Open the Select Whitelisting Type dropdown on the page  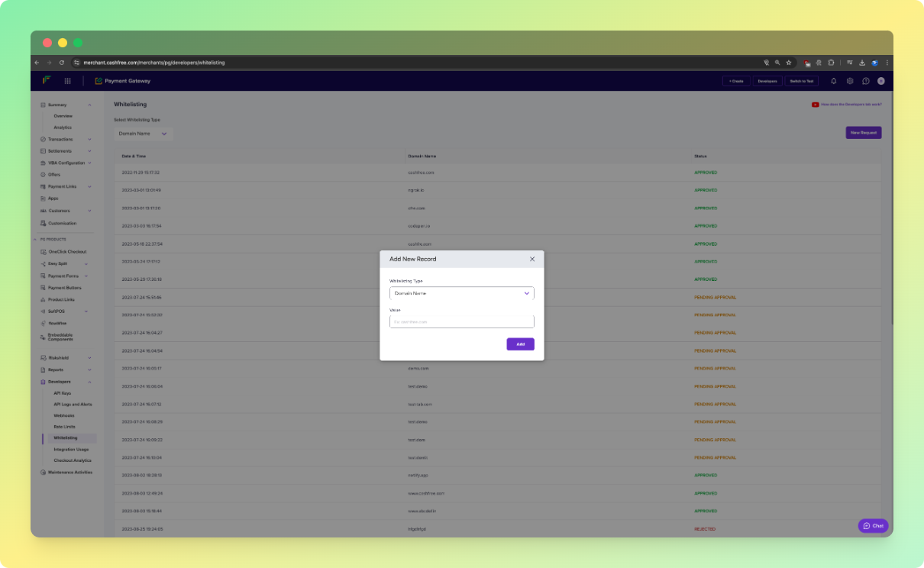click(144, 134)
